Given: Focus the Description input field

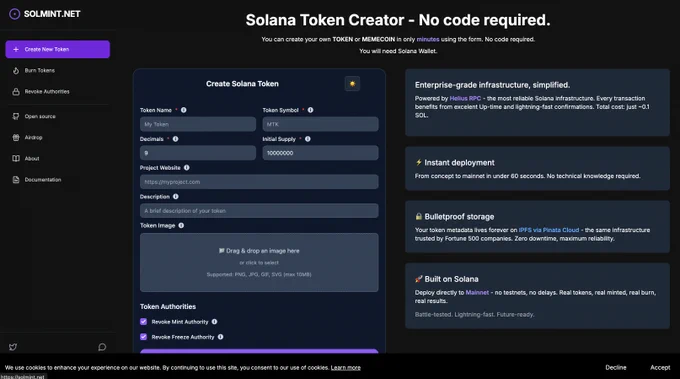Looking at the screenshot, I should point(259,211).
